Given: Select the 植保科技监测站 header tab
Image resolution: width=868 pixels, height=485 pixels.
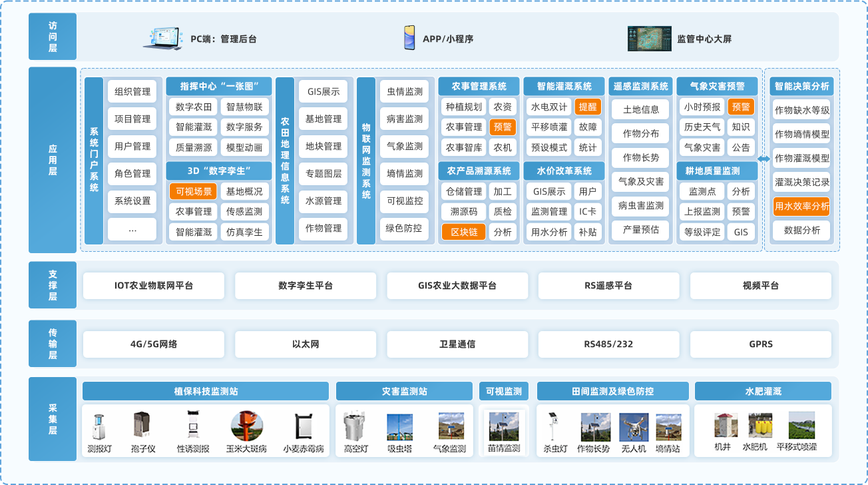Looking at the screenshot, I should tap(204, 391).
